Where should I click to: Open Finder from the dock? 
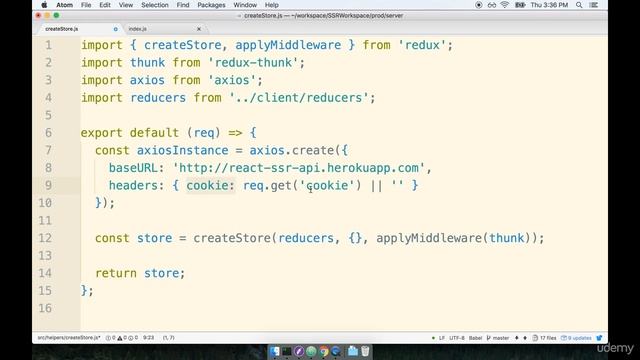point(275,351)
